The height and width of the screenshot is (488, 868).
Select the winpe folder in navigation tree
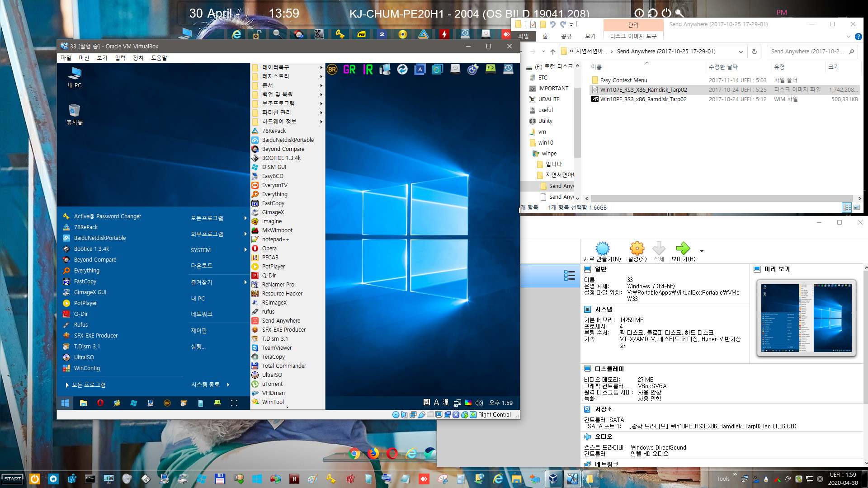tap(549, 154)
